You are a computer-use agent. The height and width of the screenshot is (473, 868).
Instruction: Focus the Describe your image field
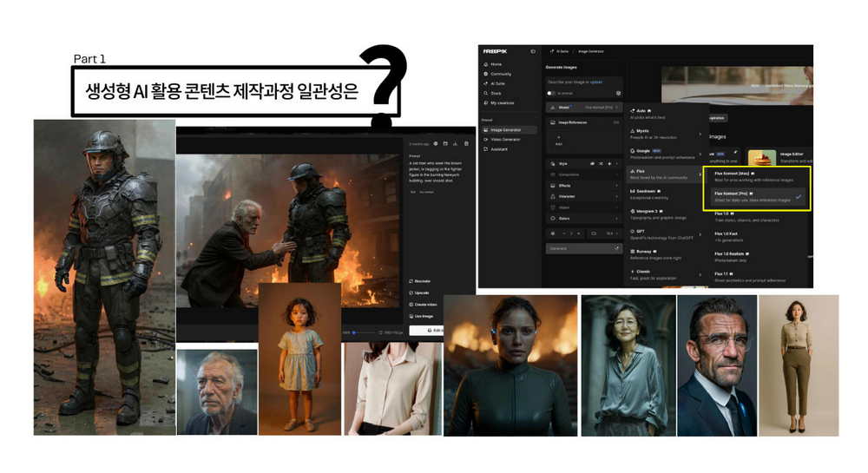(584, 82)
